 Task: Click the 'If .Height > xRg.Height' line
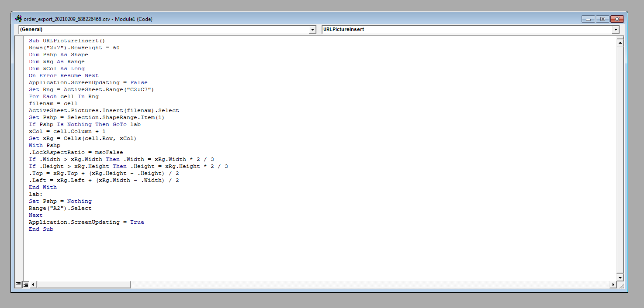128,166
